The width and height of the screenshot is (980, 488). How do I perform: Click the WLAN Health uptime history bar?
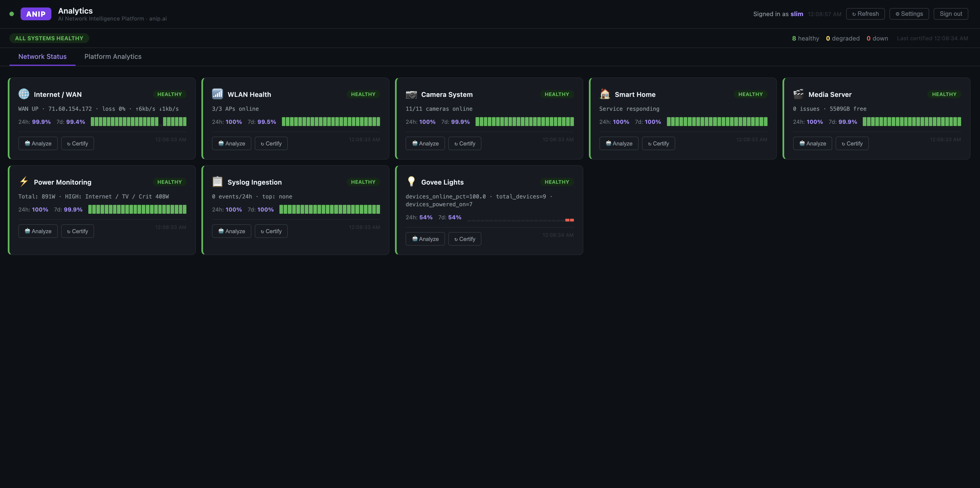point(331,122)
